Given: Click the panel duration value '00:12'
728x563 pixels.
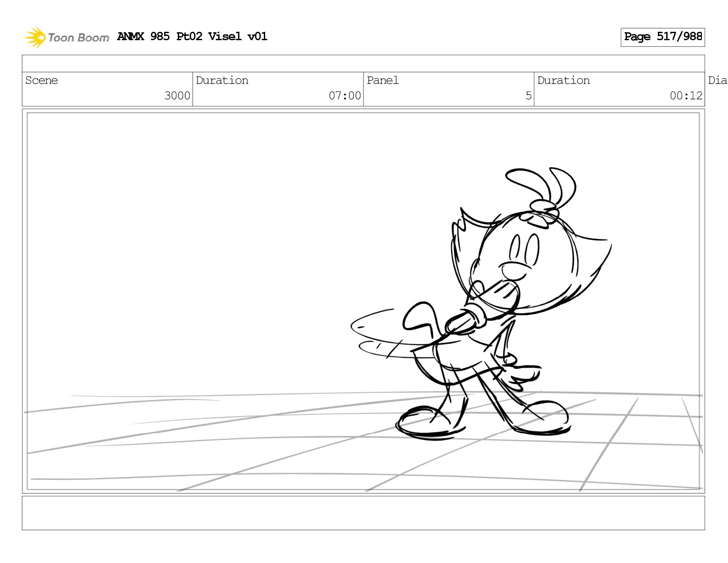Looking at the screenshot, I should click(686, 96).
